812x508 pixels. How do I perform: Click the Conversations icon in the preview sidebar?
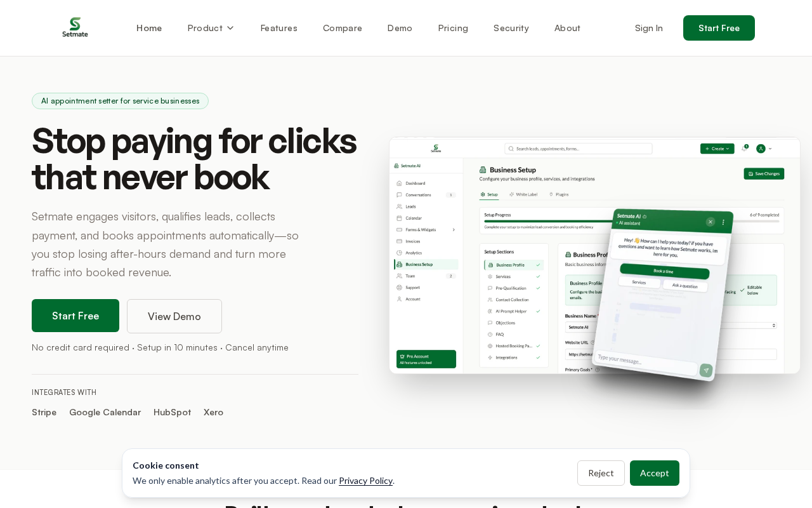[399, 195]
